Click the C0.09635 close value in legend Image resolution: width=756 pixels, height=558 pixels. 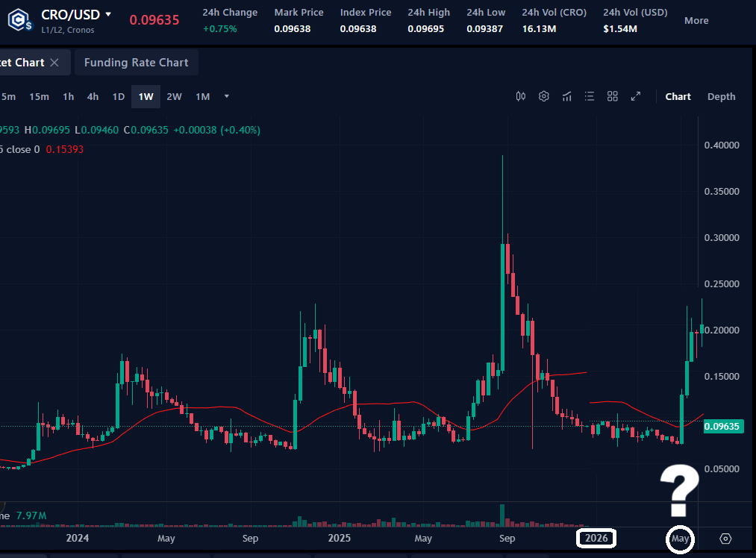click(146, 130)
